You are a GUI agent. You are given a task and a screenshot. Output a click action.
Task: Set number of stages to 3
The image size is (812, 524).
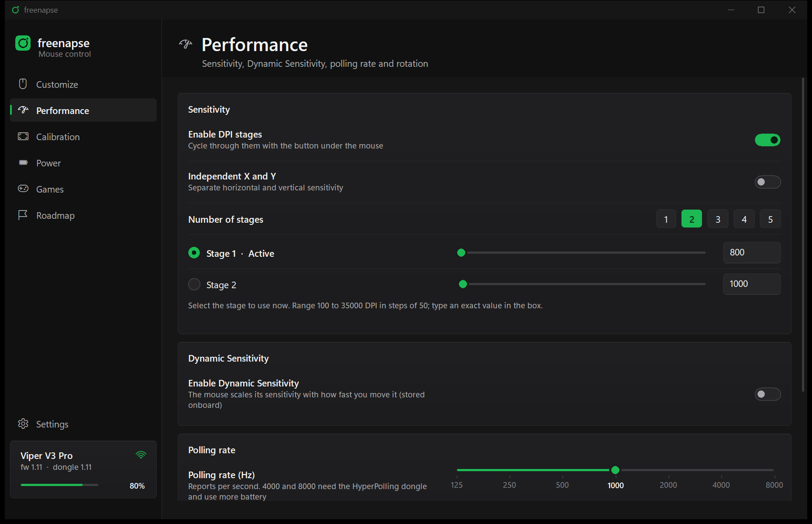(718, 219)
